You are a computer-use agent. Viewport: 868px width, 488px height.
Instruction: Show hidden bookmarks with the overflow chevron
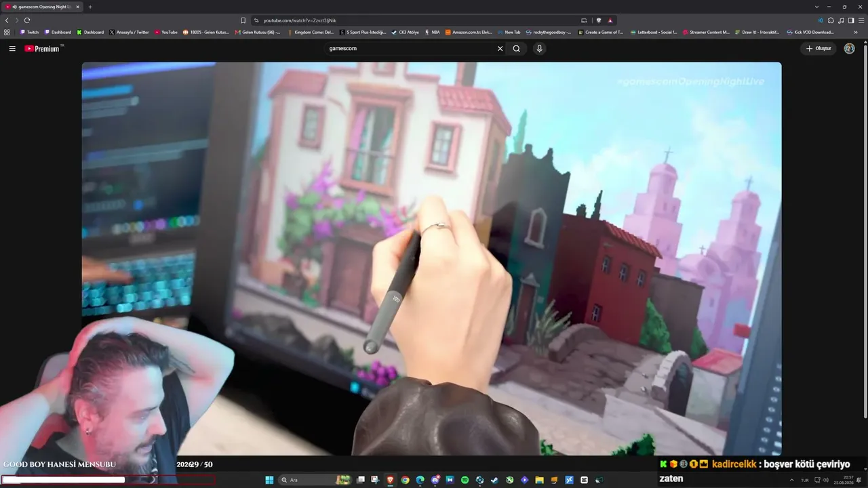coord(856,32)
